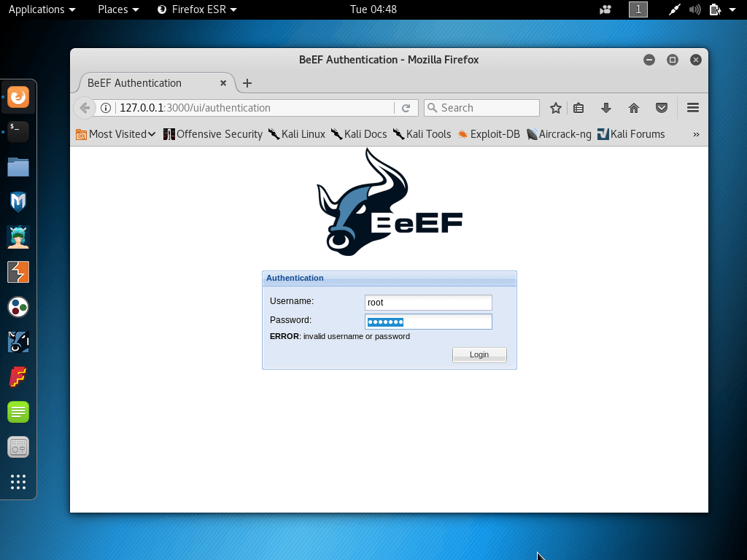This screenshot has height=560, width=747.
Task: Show all applications grid
Action: pyautogui.click(x=18, y=482)
